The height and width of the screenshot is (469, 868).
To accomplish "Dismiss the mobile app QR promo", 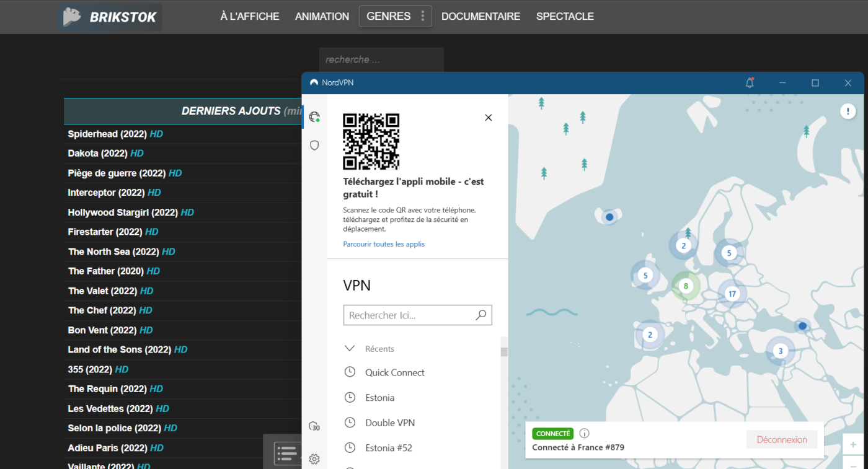I will point(489,118).
